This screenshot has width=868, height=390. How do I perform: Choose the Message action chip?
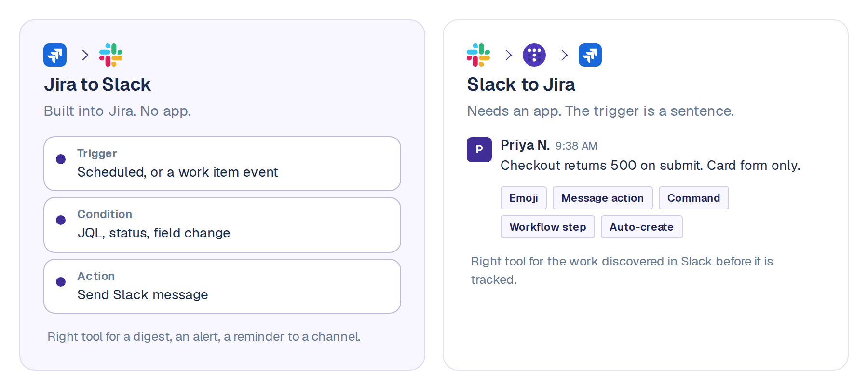tap(603, 198)
